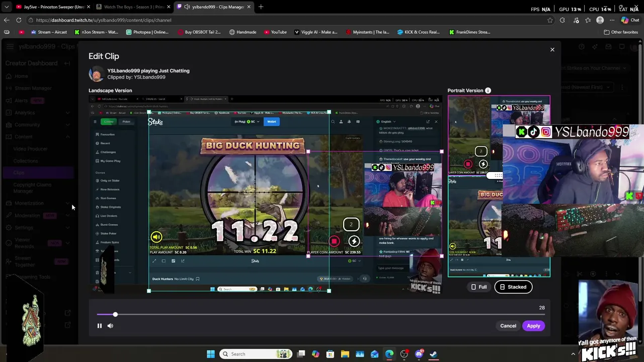Open a new browser tab
Image resolution: width=644 pixels, height=362 pixels.
pos(261,7)
